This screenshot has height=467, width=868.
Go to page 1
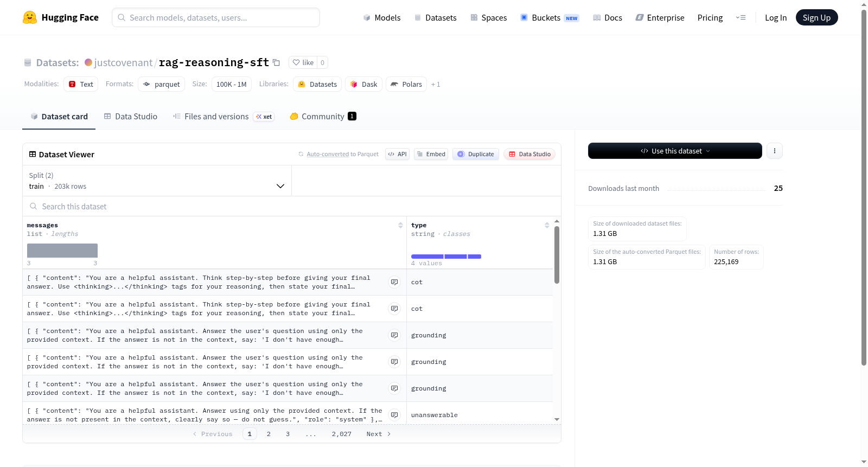250,434
